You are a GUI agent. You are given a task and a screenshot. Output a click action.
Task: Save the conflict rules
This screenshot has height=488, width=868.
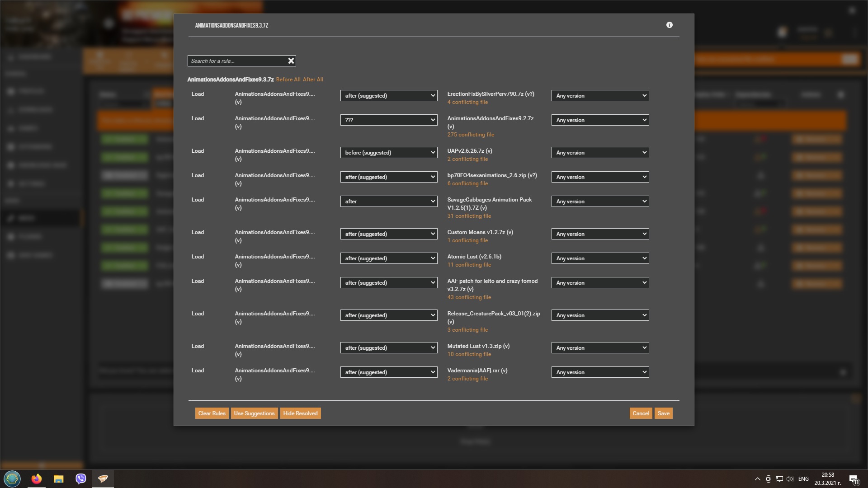click(663, 413)
